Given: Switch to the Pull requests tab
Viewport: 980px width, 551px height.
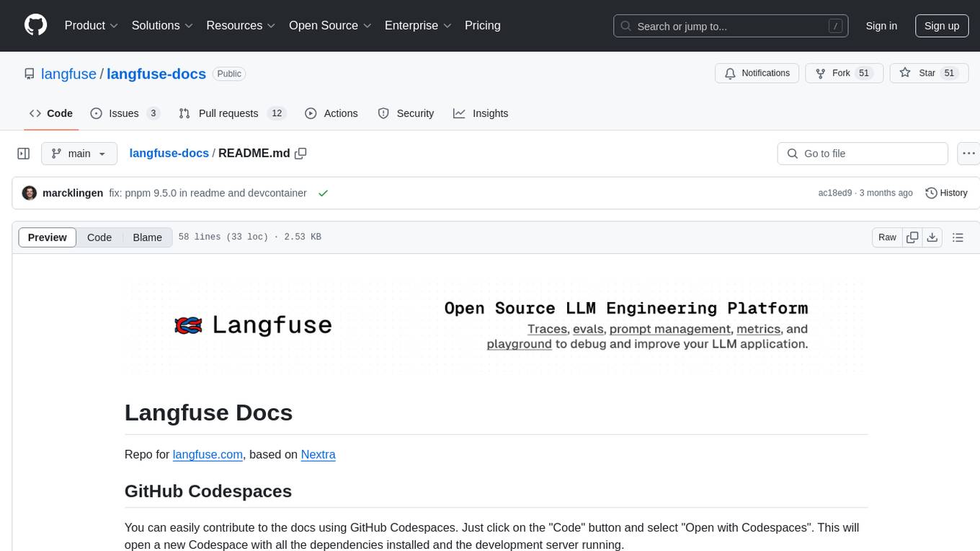Looking at the screenshot, I should [232, 113].
